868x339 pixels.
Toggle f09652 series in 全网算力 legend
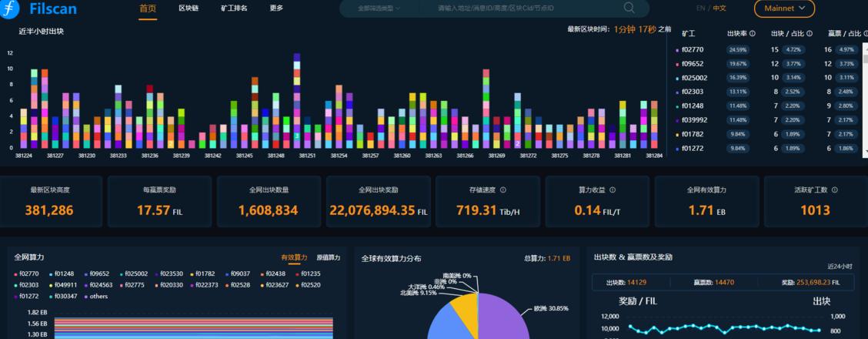(97, 274)
